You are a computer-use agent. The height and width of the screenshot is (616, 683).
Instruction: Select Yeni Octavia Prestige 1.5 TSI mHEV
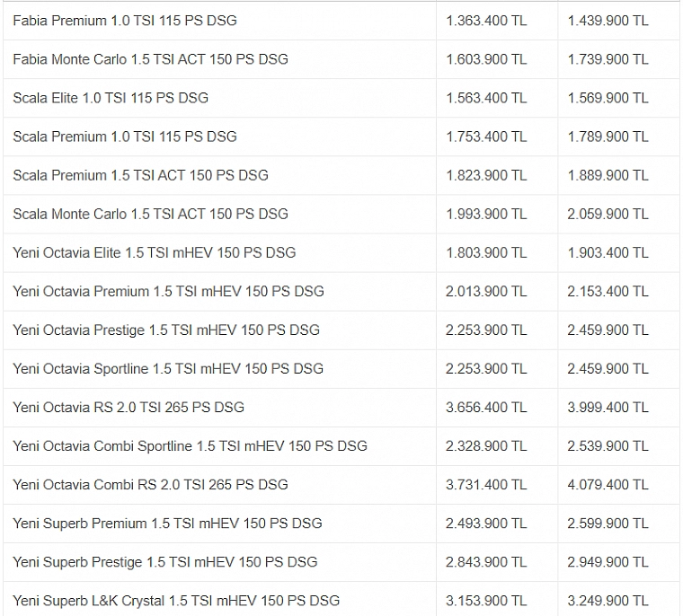tap(166, 330)
